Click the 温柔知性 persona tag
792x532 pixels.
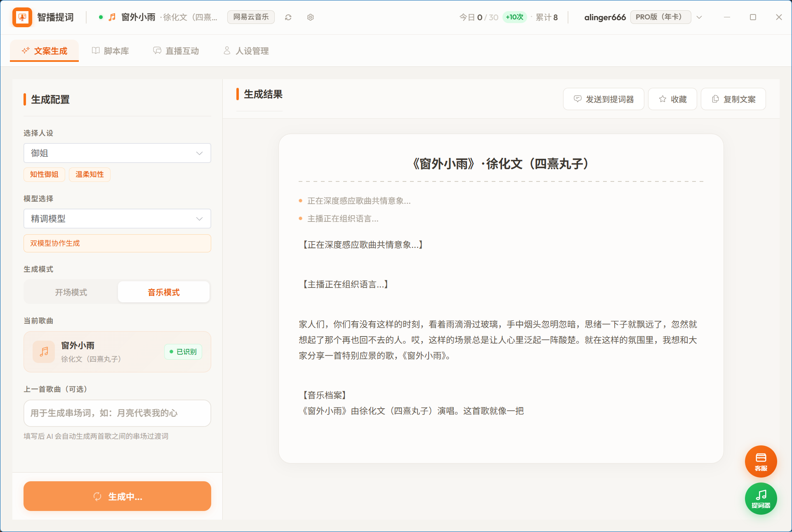[90, 174]
